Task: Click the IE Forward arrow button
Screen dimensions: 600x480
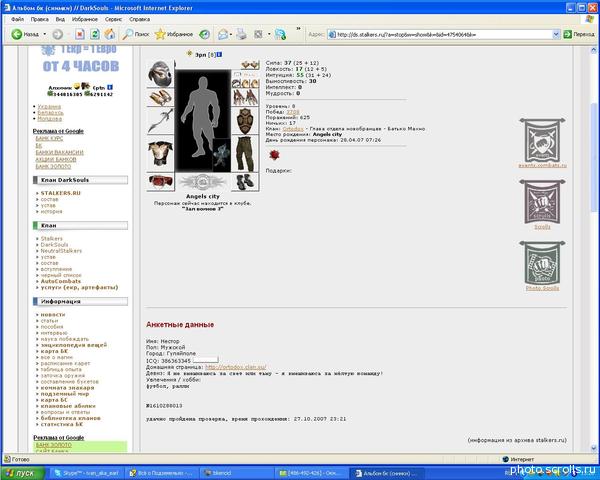Action: tap(57, 34)
